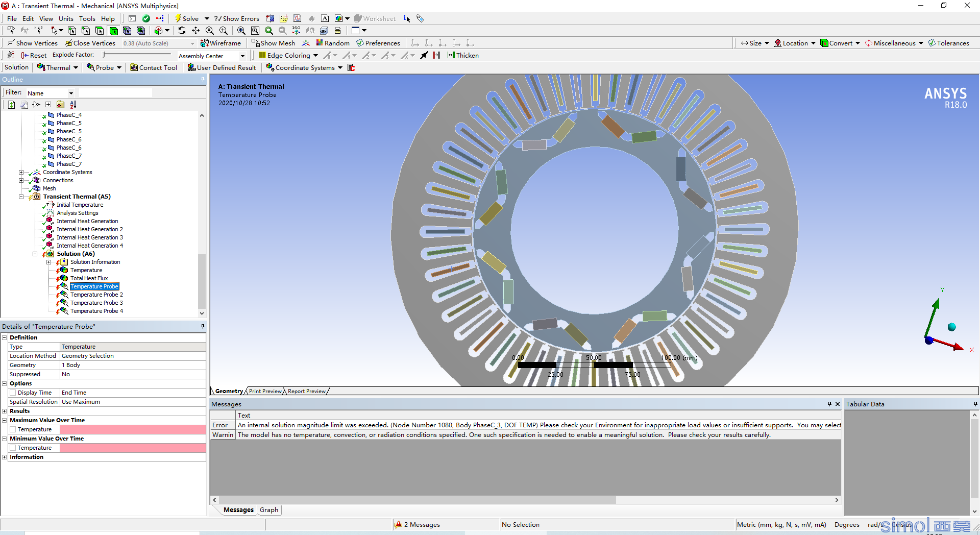The width and height of the screenshot is (980, 535).
Task: Click the triad isometric cyan ball
Action: tap(951, 327)
